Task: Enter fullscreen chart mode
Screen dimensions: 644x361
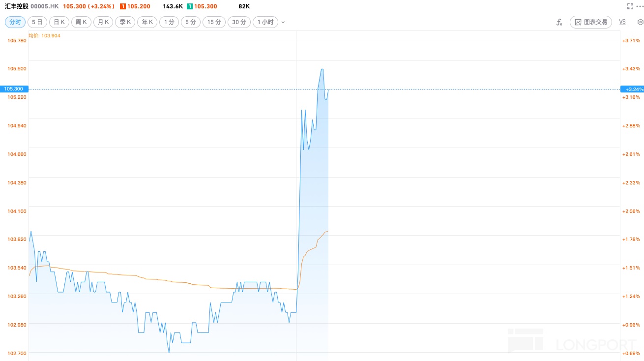Action: point(630,6)
